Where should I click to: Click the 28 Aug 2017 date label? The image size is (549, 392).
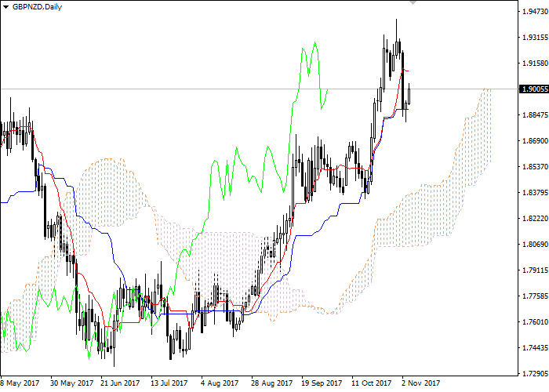click(x=271, y=383)
